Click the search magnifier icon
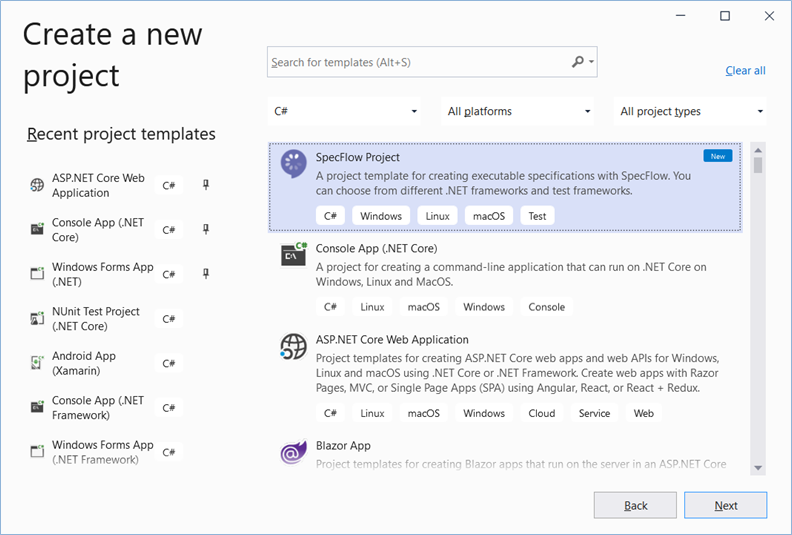 click(577, 62)
